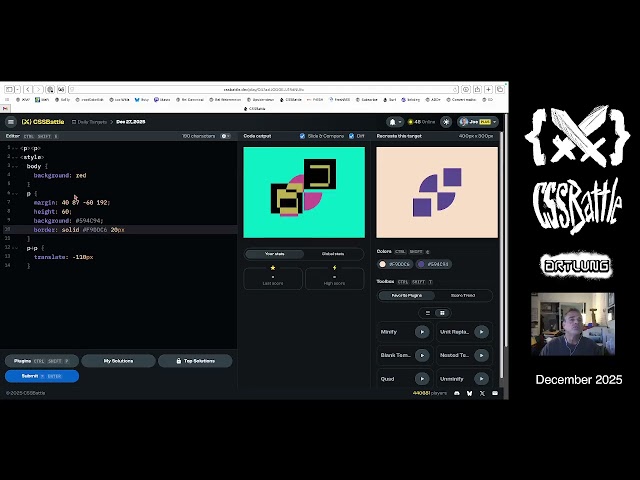Submit the solution
The image size is (640, 480).
(42, 376)
